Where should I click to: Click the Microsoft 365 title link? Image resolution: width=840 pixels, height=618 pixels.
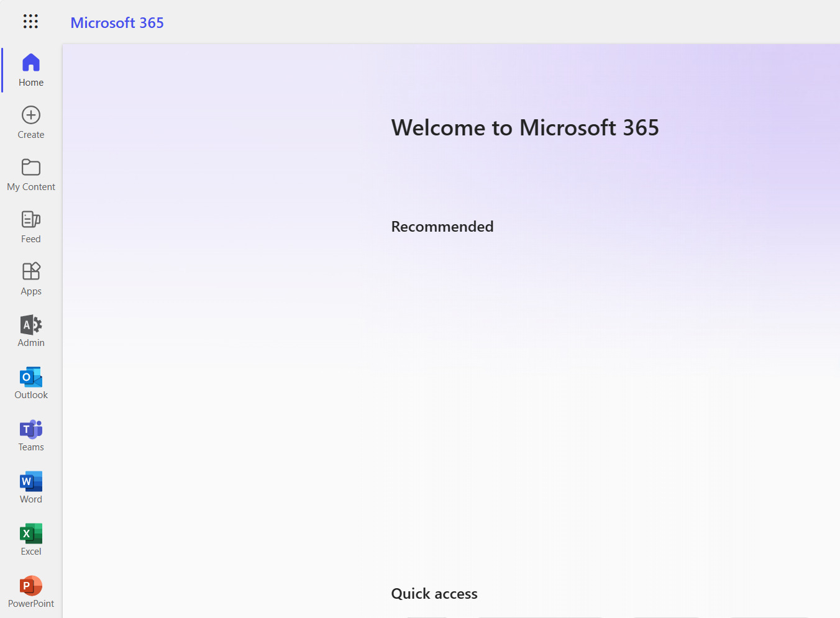(117, 22)
